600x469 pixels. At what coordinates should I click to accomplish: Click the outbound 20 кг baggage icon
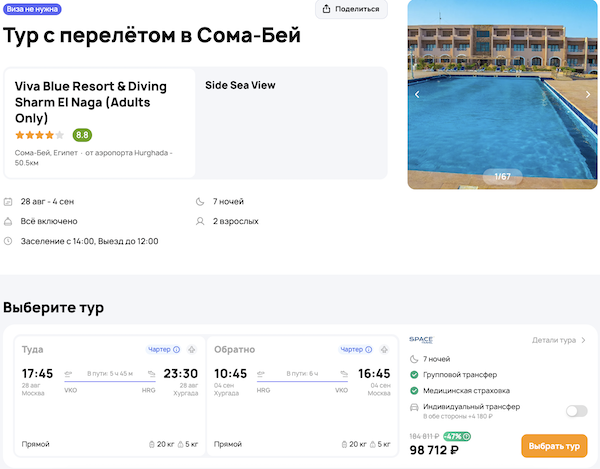(x=151, y=444)
